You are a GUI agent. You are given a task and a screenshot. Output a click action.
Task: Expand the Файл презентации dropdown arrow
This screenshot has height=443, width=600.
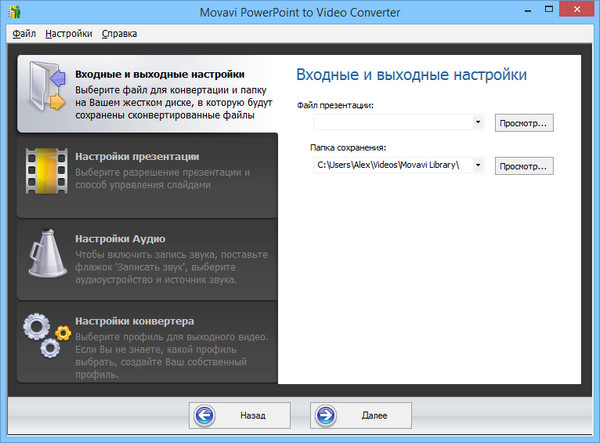(478, 123)
